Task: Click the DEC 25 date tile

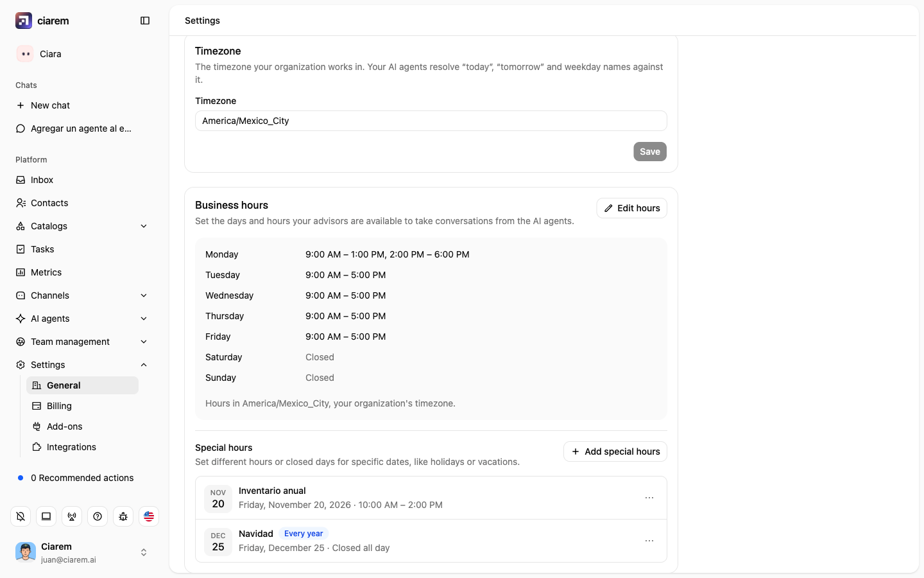Action: [x=218, y=541]
